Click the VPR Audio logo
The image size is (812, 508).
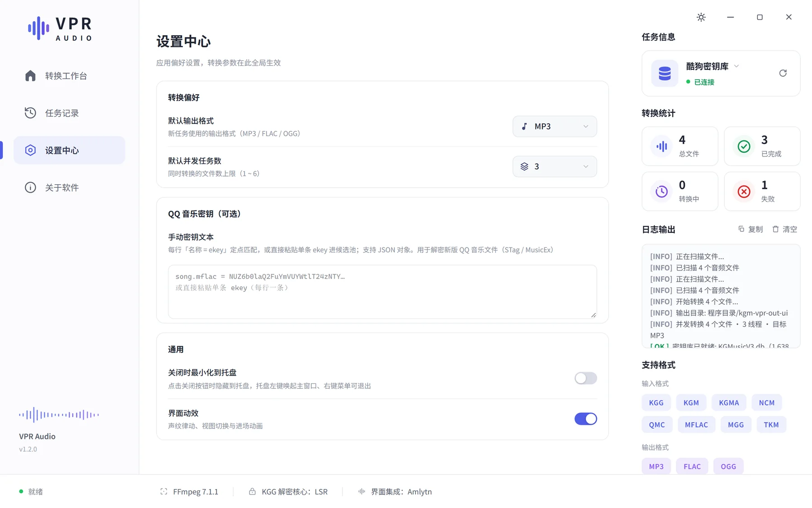(x=60, y=28)
